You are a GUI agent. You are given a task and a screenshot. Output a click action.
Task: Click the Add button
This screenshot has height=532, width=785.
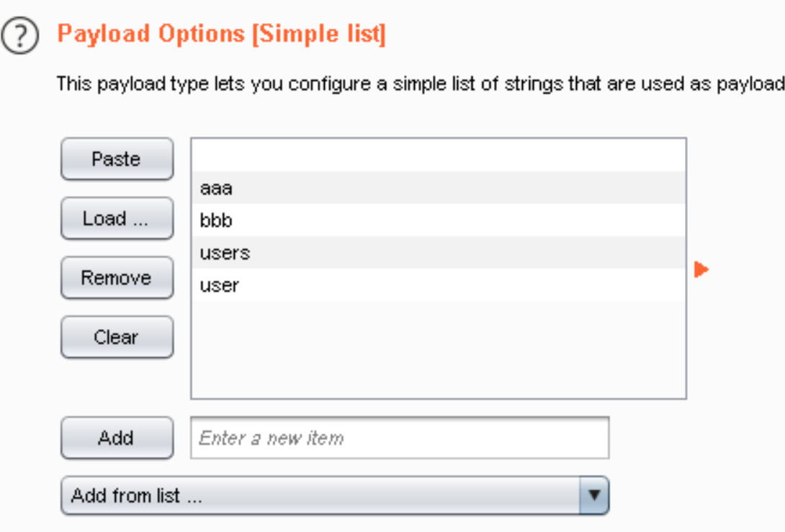(117, 438)
